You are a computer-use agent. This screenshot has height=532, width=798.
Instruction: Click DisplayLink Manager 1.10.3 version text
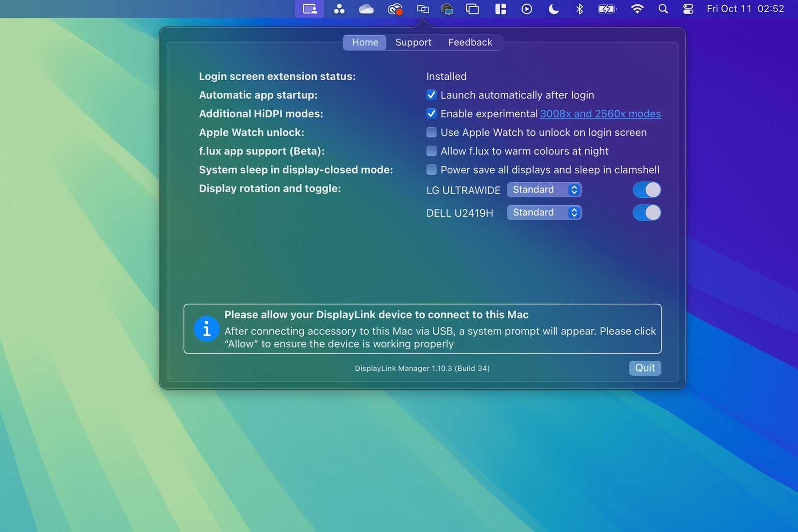[x=422, y=368]
